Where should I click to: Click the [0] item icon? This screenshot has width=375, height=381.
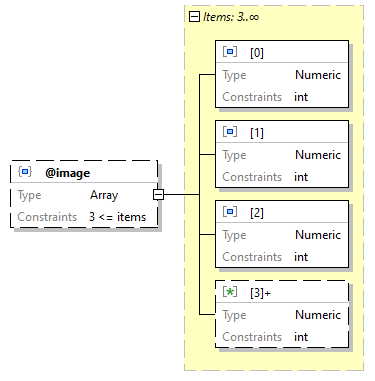coord(230,52)
